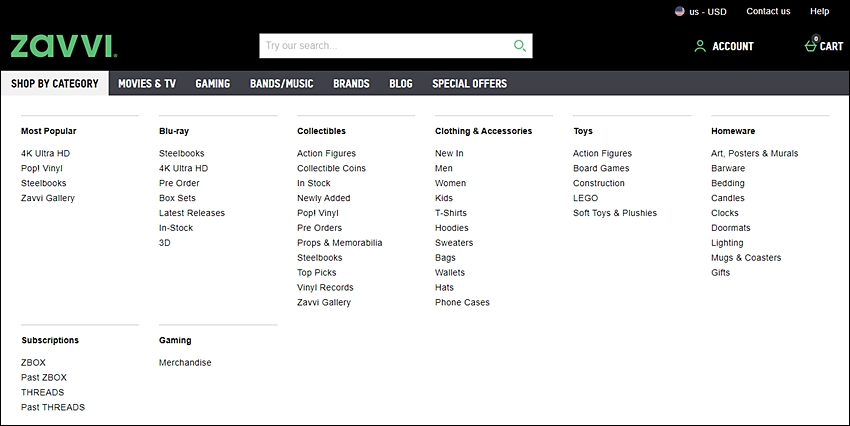Open the In-Stock Blu-ray link
850x426 pixels.
(x=176, y=228)
